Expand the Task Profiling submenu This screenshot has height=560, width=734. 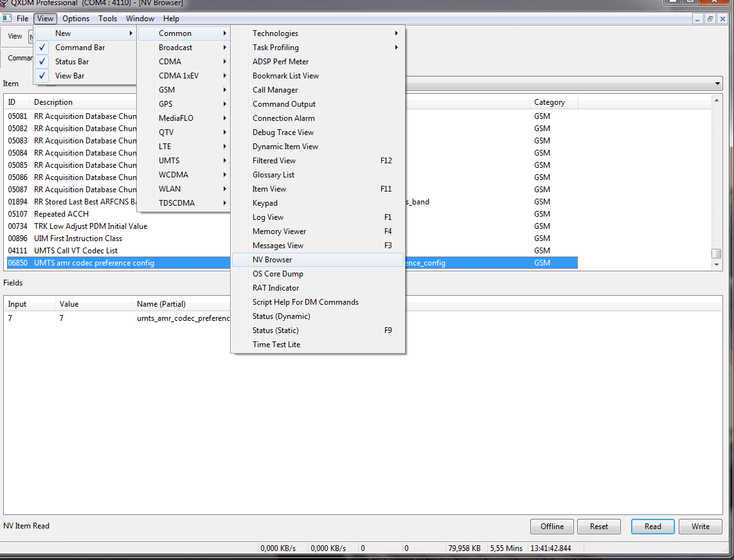pyautogui.click(x=318, y=48)
